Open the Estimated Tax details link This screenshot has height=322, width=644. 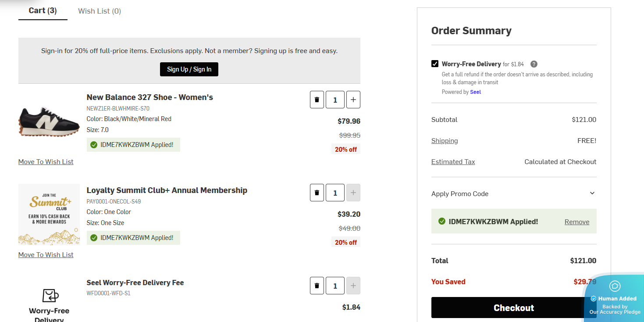453,162
